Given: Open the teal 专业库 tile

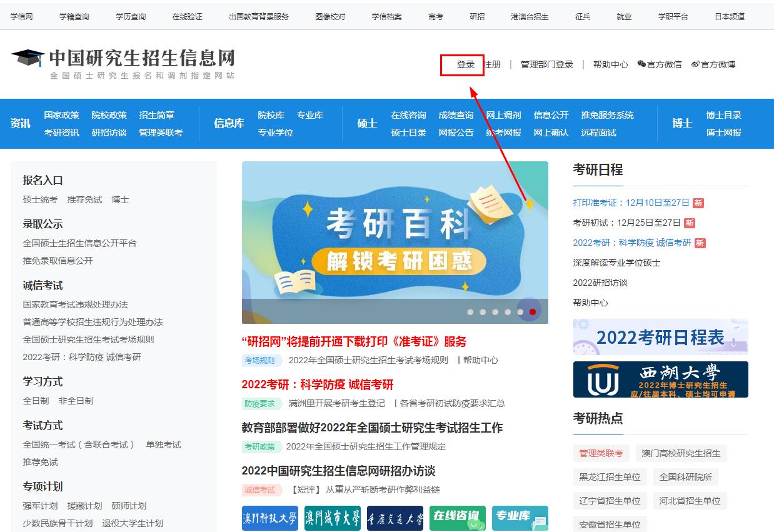Looking at the screenshot, I should tap(520, 518).
